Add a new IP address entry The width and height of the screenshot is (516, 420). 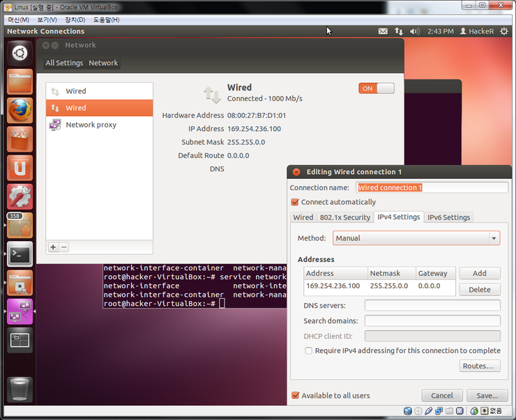480,273
